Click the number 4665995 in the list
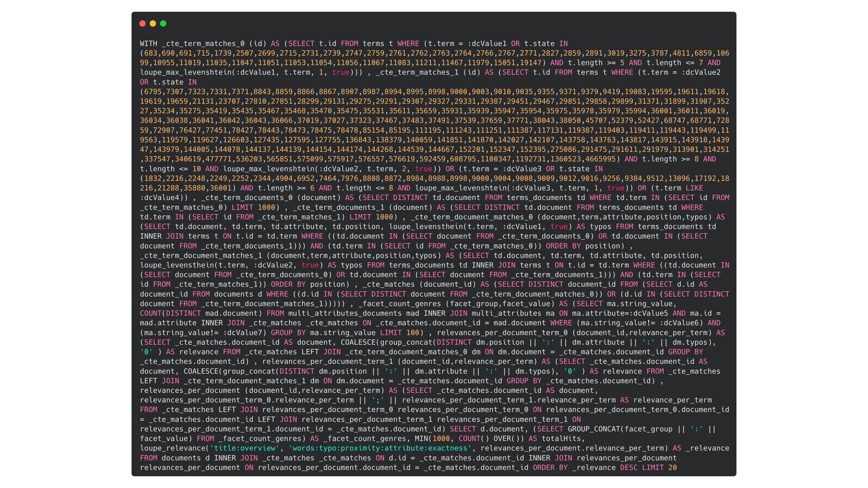 click(x=600, y=159)
